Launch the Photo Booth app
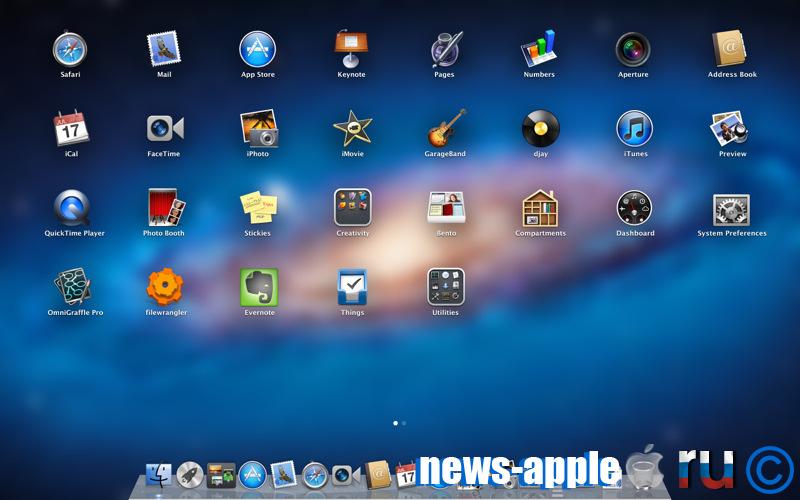 pyautogui.click(x=166, y=207)
